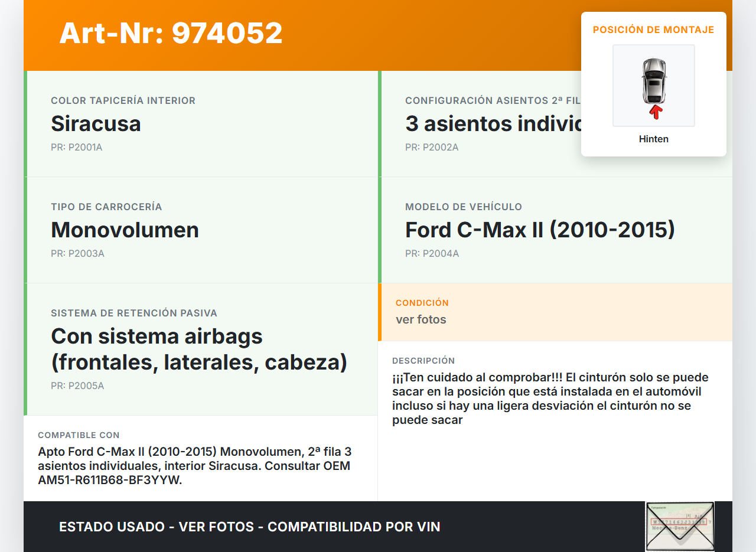The height and width of the screenshot is (552, 756).
Task: Click the Monovolumen body type value
Action: 125,230
